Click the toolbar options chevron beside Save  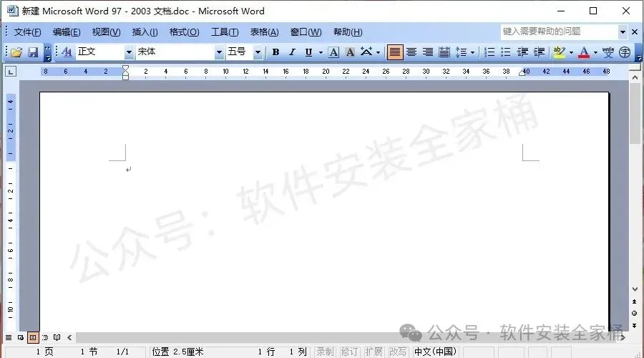[x=48, y=52]
